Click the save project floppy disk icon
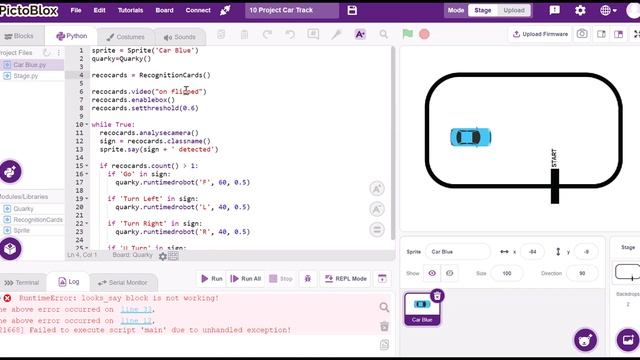640x360 pixels. 352,10
